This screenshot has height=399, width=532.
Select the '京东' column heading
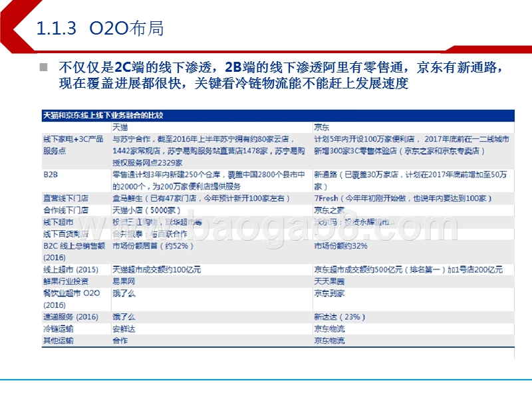[x=322, y=127]
